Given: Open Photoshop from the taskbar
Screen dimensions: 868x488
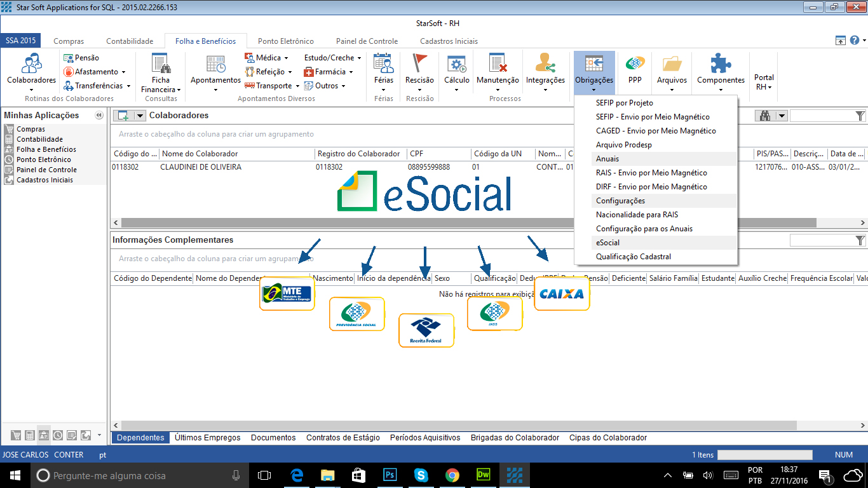Looking at the screenshot, I should click(390, 475).
